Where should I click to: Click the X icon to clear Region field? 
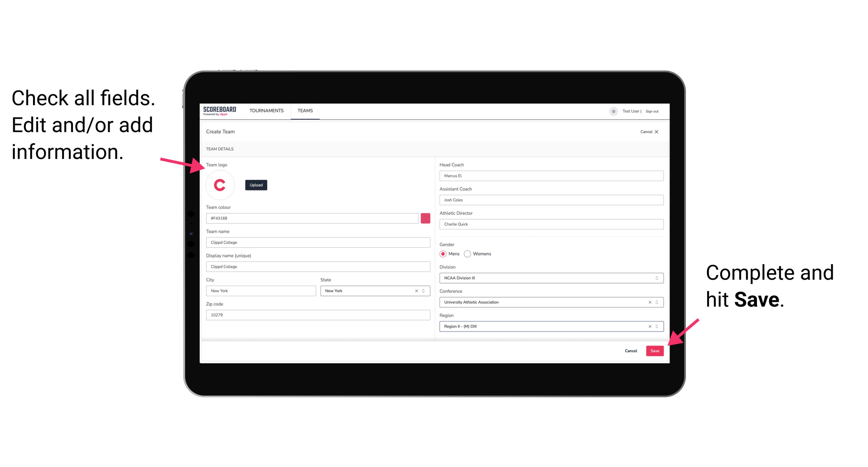[x=648, y=326]
